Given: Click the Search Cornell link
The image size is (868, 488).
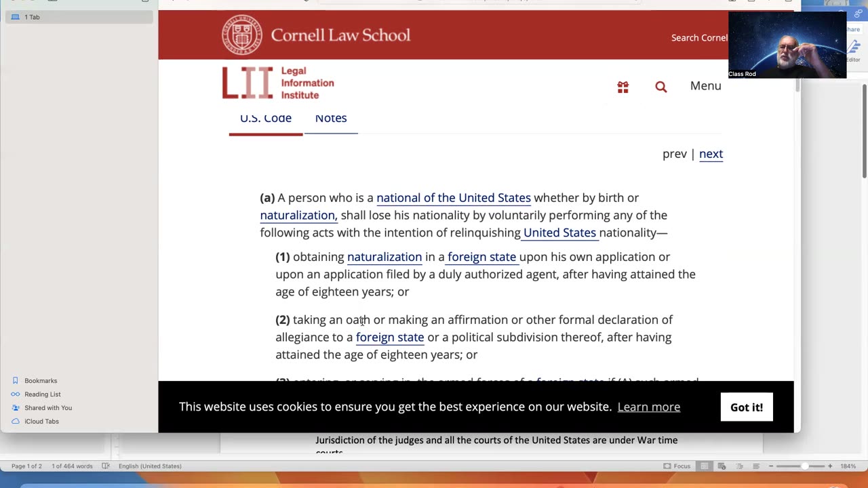Looking at the screenshot, I should click(699, 38).
